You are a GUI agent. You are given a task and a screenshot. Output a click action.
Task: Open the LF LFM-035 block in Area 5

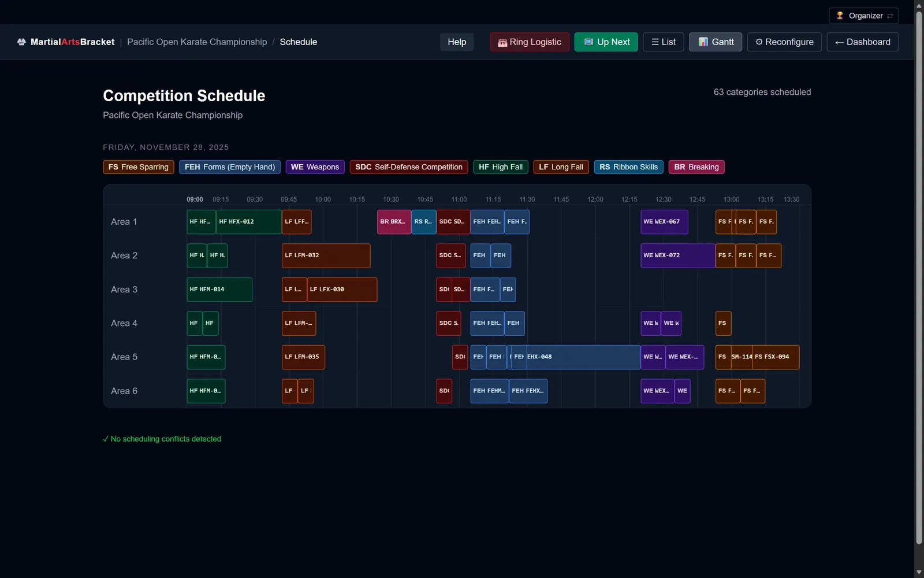pos(303,357)
